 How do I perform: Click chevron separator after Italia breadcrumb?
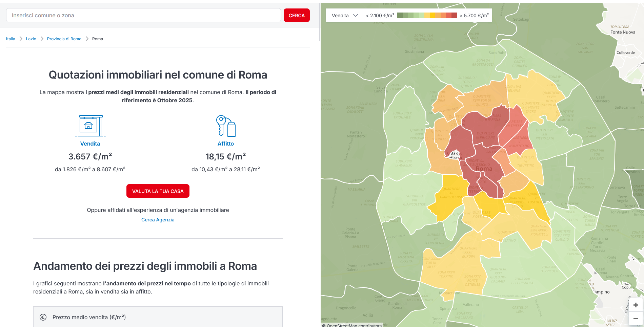21,39
